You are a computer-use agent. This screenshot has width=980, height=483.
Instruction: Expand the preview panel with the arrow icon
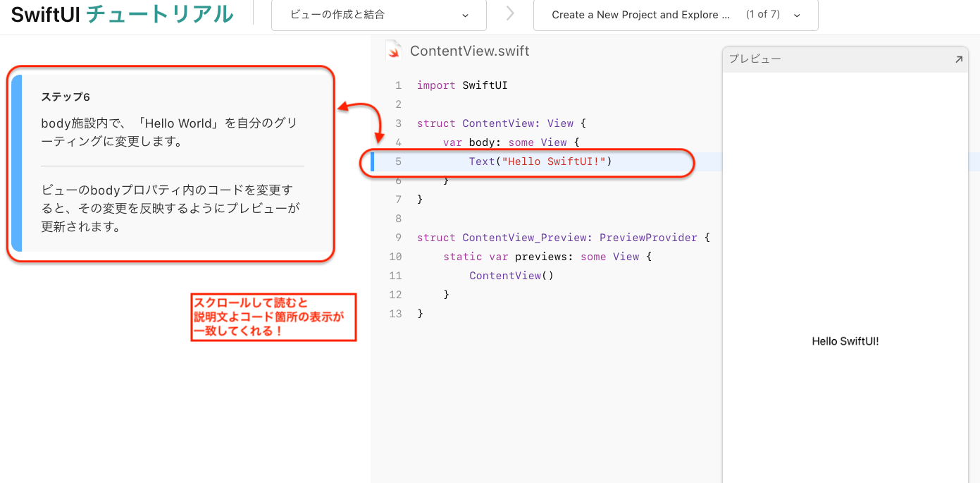pyautogui.click(x=958, y=60)
